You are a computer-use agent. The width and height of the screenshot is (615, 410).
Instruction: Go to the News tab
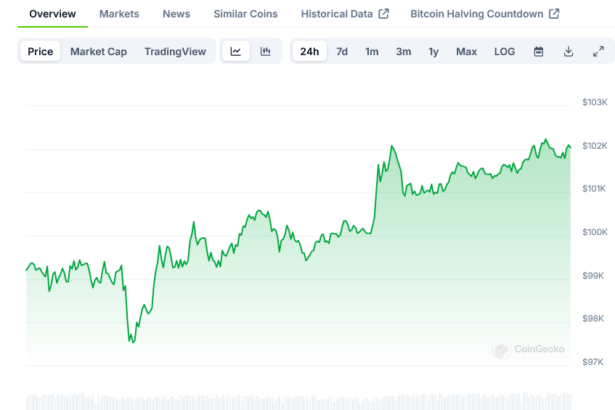point(176,14)
